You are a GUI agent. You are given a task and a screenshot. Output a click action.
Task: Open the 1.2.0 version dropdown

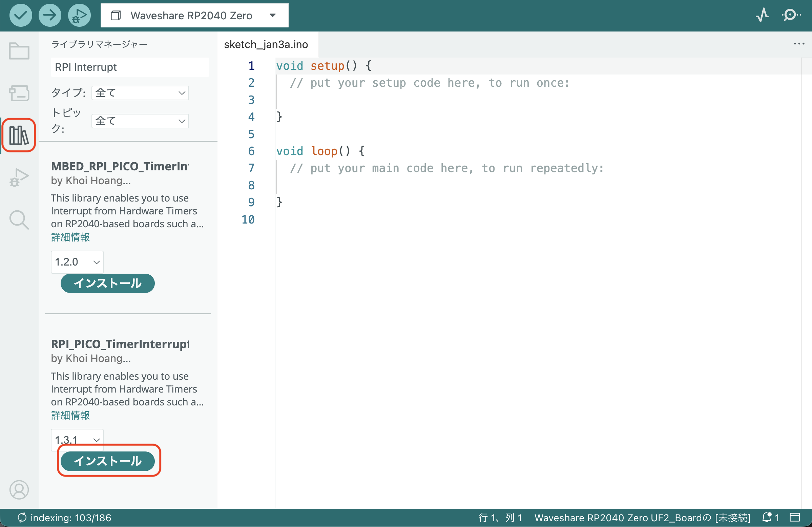coord(77,262)
